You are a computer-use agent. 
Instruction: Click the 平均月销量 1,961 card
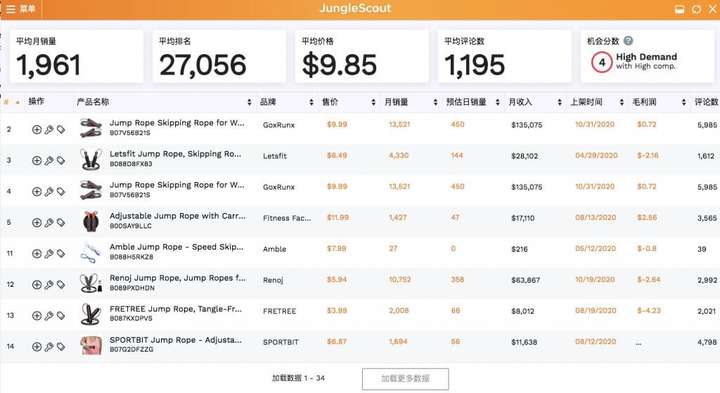tap(77, 56)
